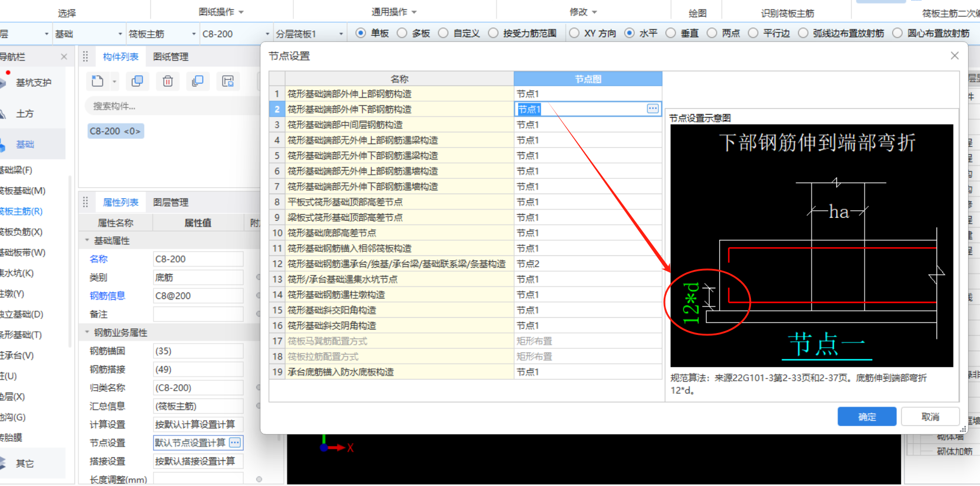Collapse the 钢筋业务属性 section
This screenshot has width=980, height=486.
[87, 332]
